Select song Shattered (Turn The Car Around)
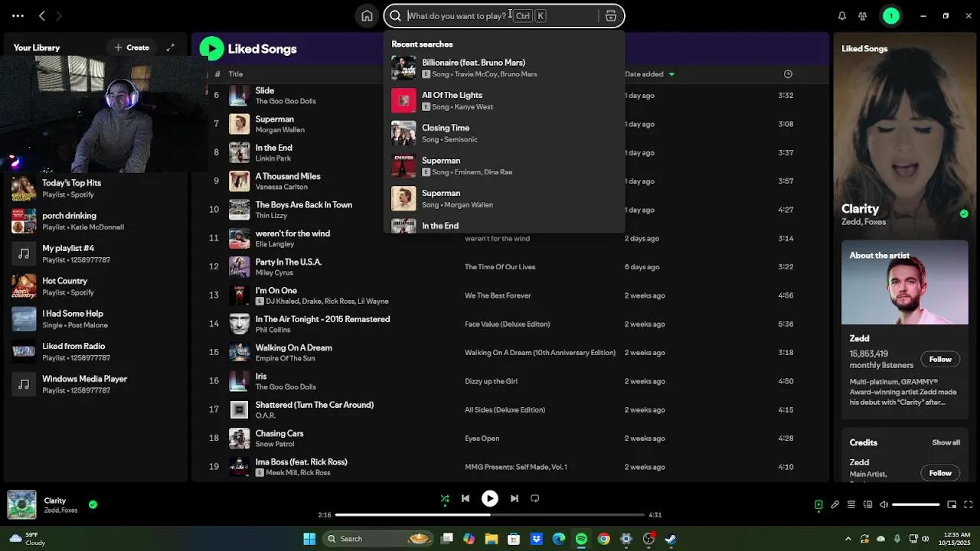The image size is (980, 551). coord(314,405)
